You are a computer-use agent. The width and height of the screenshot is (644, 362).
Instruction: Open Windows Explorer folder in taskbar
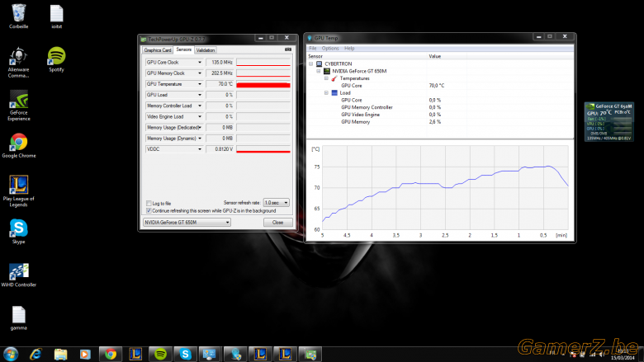[x=60, y=354]
